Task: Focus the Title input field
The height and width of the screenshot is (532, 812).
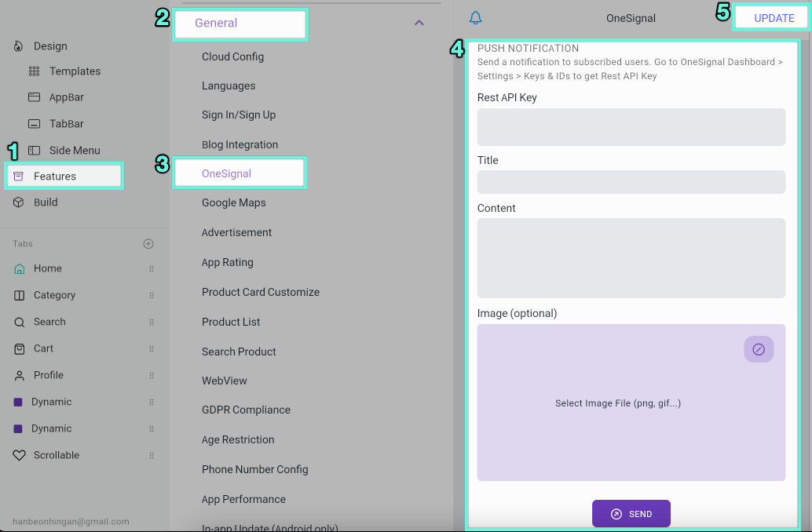Action: [631, 182]
